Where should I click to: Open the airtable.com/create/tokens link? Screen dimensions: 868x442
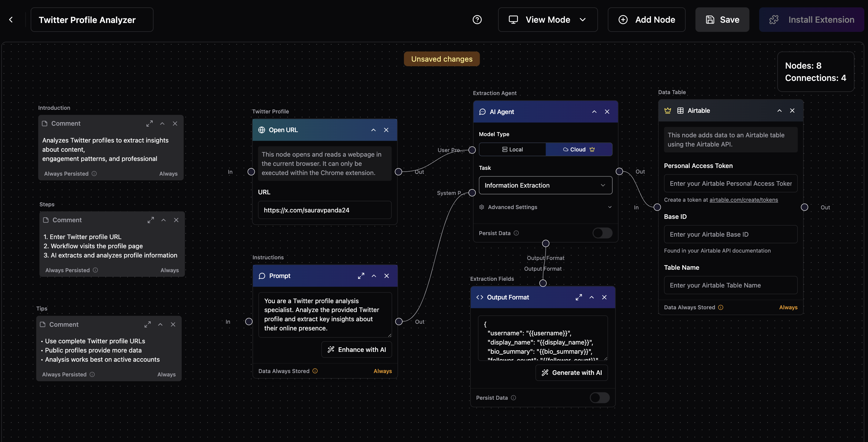point(744,200)
